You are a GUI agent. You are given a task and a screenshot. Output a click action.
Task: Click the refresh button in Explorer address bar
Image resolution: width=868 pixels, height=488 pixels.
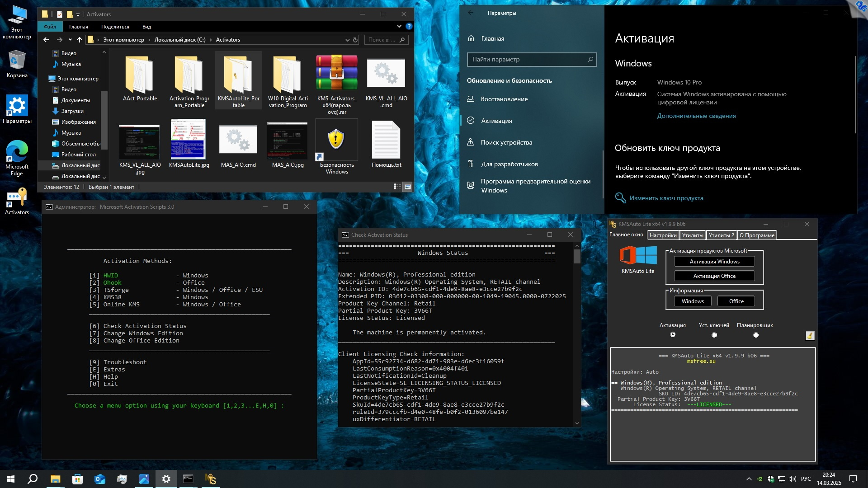click(x=355, y=40)
